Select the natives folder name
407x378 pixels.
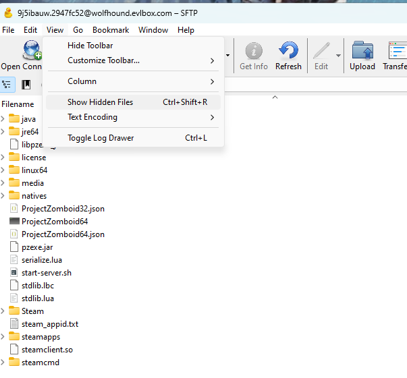click(x=34, y=196)
